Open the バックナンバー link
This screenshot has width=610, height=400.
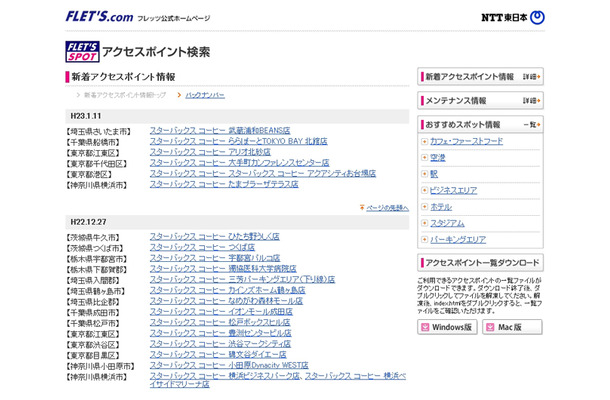pos(205,95)
